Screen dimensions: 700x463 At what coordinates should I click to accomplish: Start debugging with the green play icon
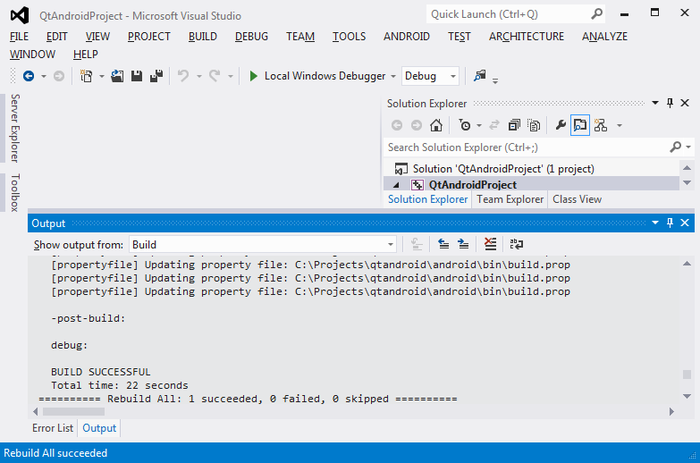[253, 76]
